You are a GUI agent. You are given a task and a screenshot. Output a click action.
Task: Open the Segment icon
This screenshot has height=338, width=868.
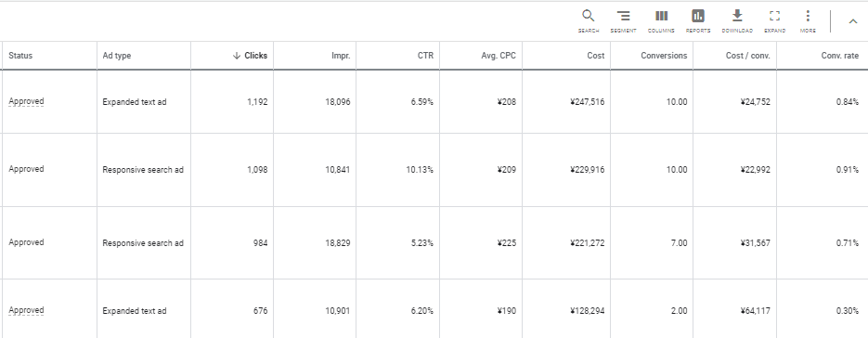[x=623, y=21]
